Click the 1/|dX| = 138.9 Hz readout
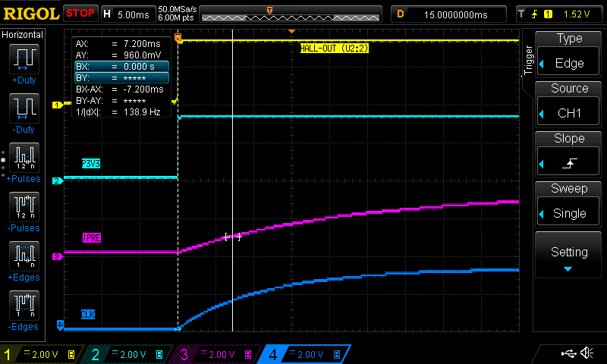This screenshot has height=364, width=607. click(118, 112)
